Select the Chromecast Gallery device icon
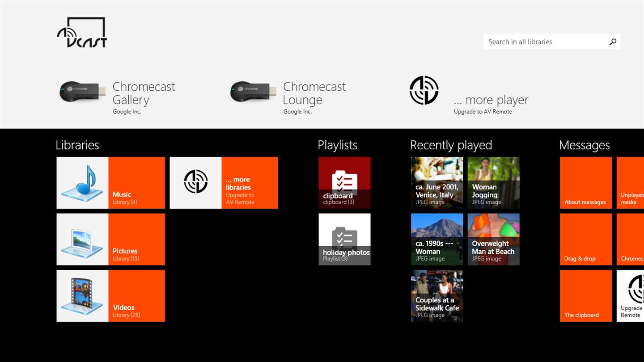The image size is (644, 362). click(83, 92)
